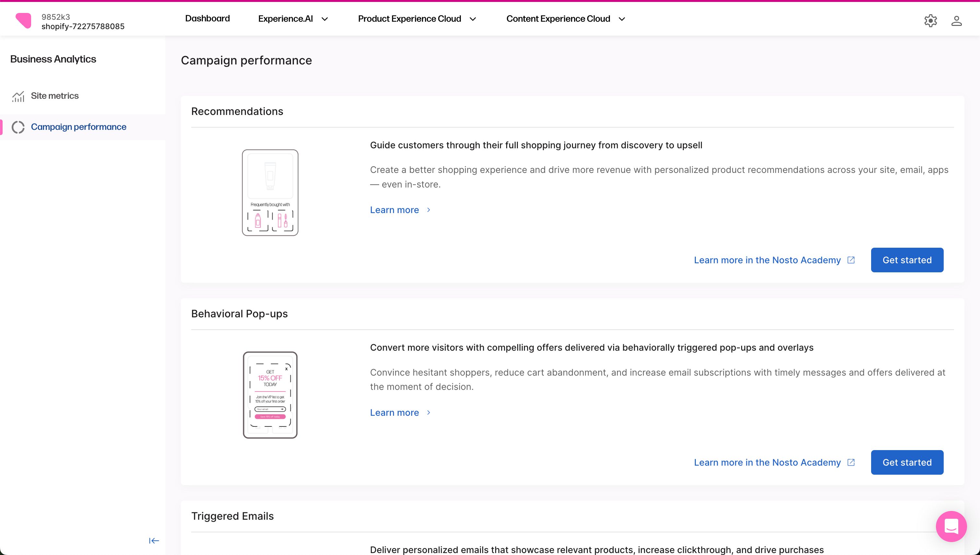Click external link icon beside Pop-ups Nosto Academy

coord(851,462)
